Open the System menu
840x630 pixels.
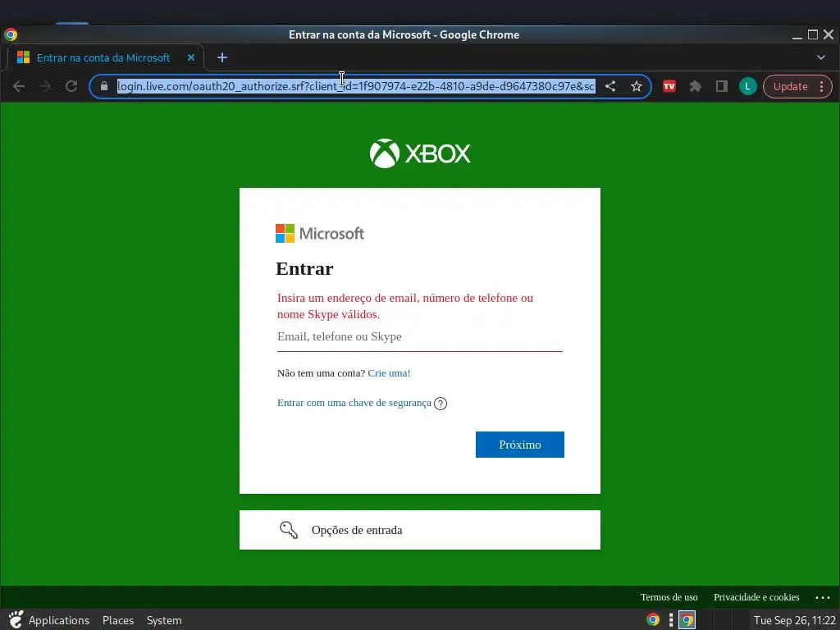pyautogui.click(x=164, y=620)
